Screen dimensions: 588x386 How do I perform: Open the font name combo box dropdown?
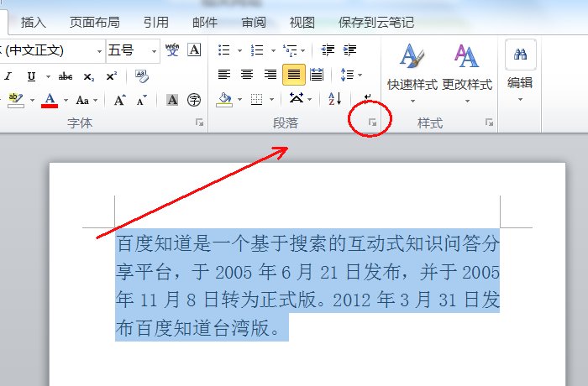pos(99,51)
